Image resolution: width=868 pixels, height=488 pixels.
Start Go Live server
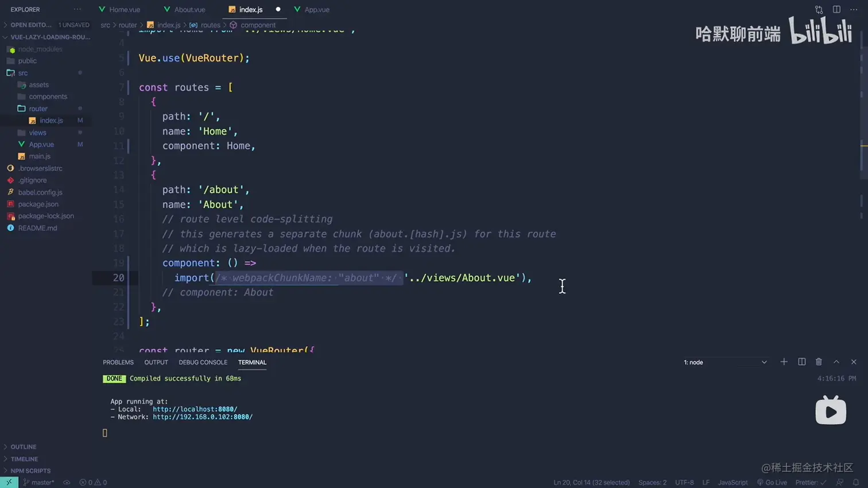click(772, 482)
